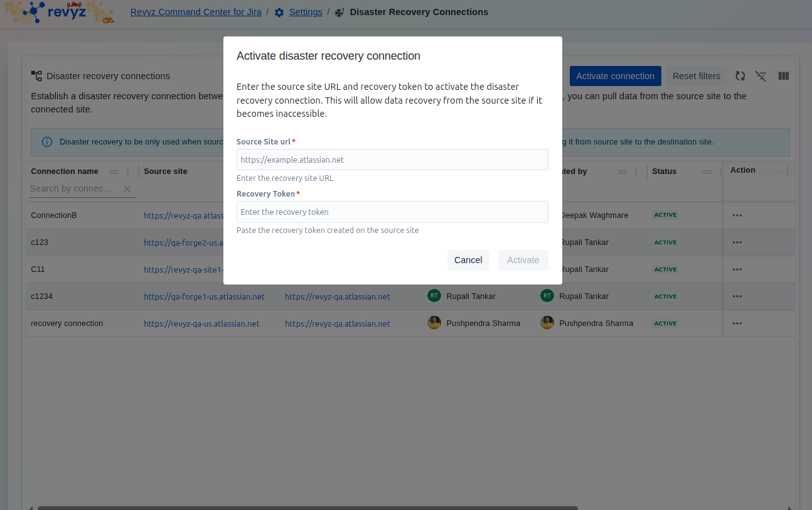812x510 pixels.
Task: Go to Settings breadcrumb
Action: tap(305, 12)
